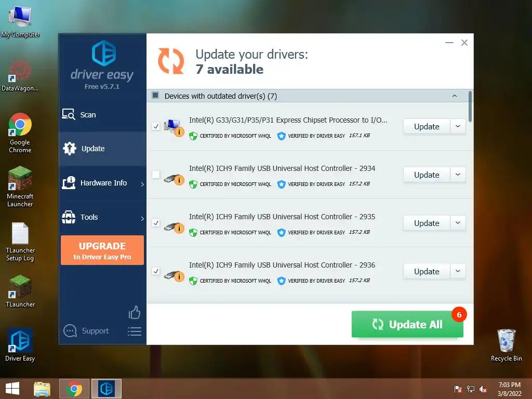Click the USB Host Controller 2935 device icon

point(174,228)
